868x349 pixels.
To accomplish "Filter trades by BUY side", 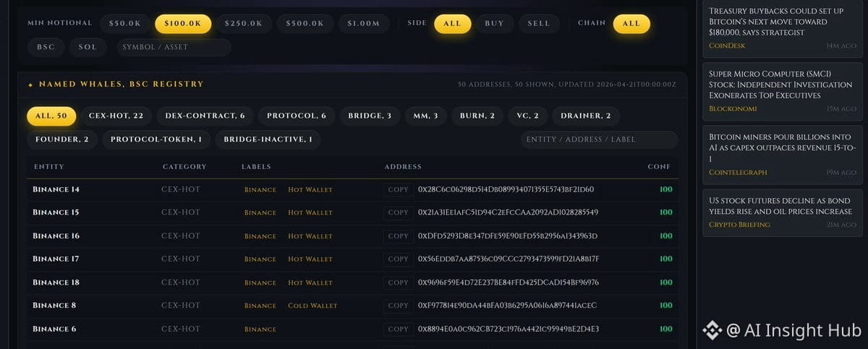I will pyautogui.click(x=495, y=23).
